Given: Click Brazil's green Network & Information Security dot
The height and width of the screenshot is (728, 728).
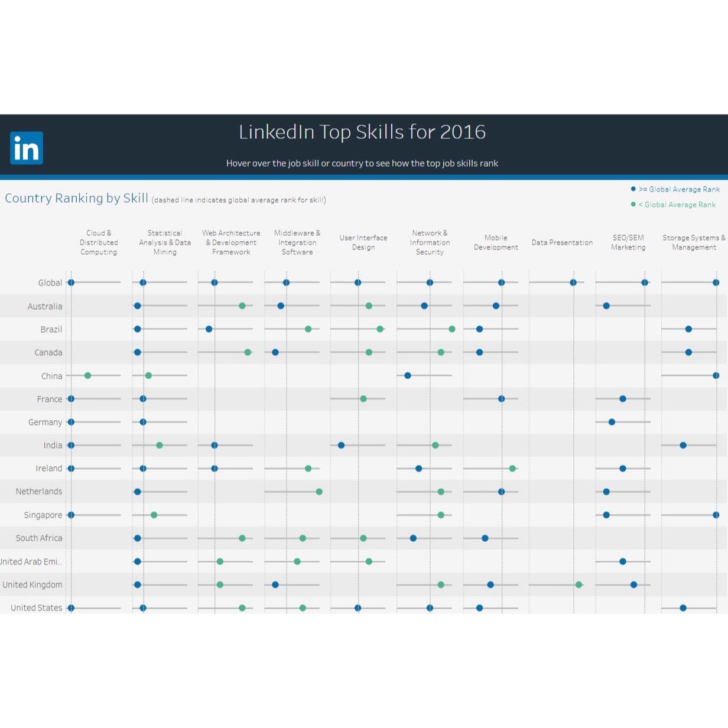Looking at the screenshot, I should point(452,329).
